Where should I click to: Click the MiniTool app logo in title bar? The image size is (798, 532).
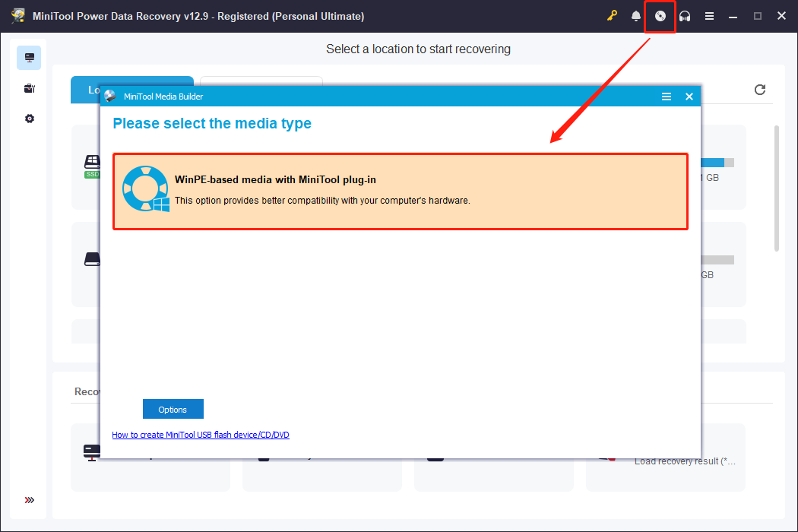(x=18, y=16)
